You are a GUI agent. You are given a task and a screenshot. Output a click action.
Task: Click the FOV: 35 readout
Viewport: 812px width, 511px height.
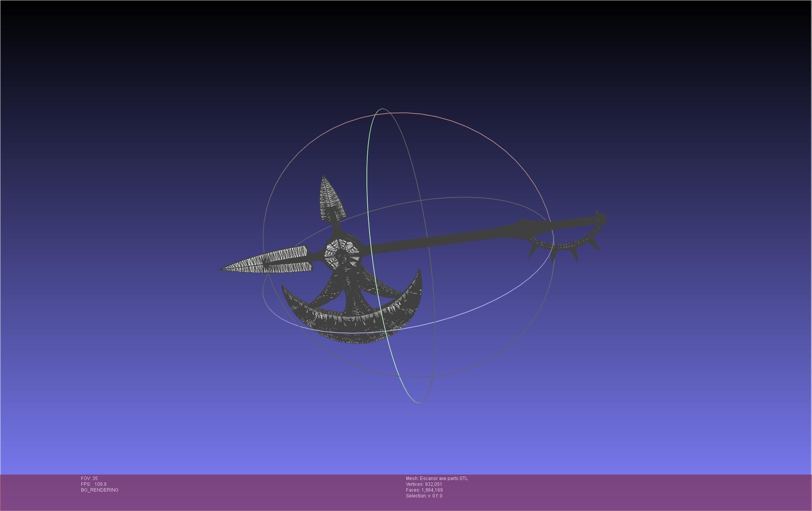[x=89, y=478]
